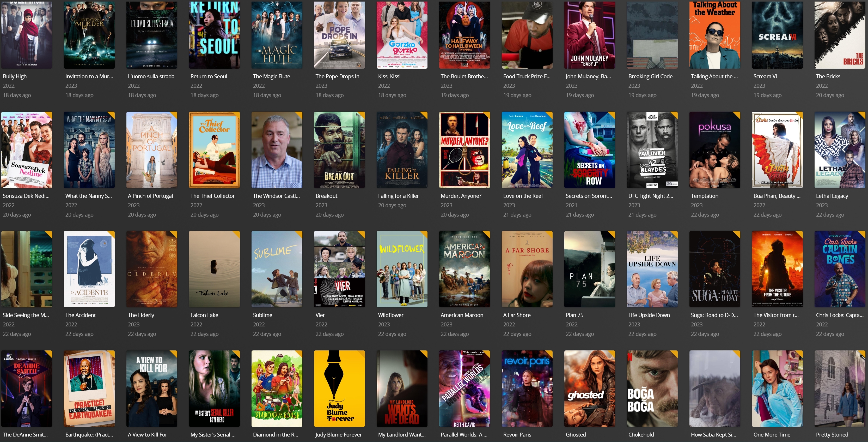868x442 pixels.
Task: Open the One More Time title
Action: pyautogui.click(x=772, y=435)
